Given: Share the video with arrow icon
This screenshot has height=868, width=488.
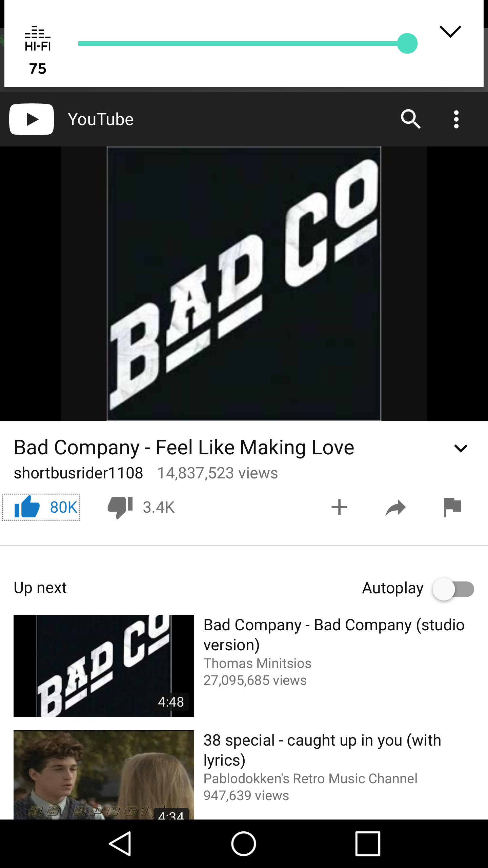Looking at the screenshot, I should click(395, 508).
